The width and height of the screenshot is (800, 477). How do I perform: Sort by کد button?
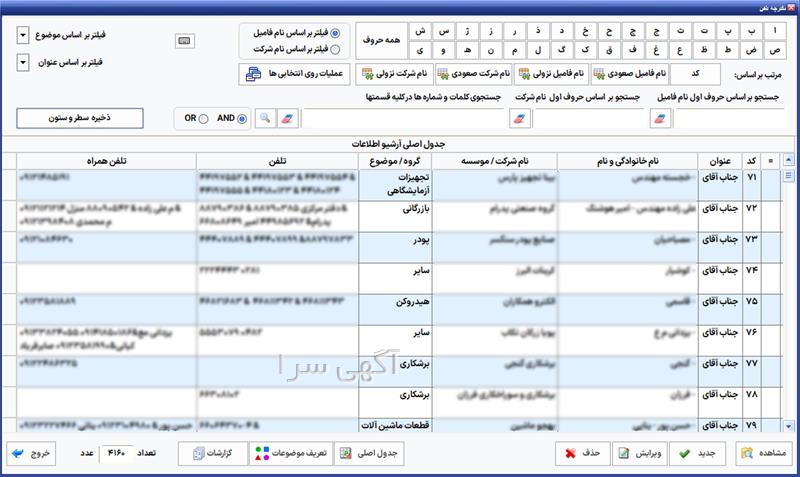695,74
